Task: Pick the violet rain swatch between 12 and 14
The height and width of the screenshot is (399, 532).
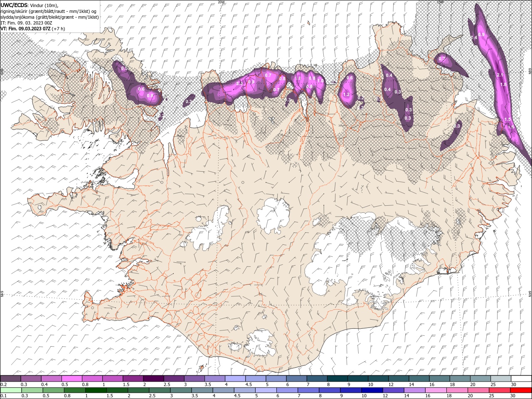Action: click(393, 390)
